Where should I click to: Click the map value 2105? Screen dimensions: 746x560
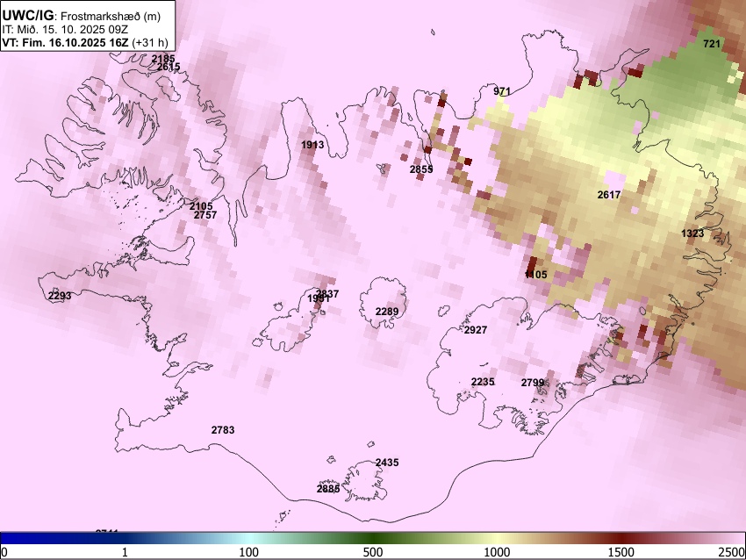201,206
